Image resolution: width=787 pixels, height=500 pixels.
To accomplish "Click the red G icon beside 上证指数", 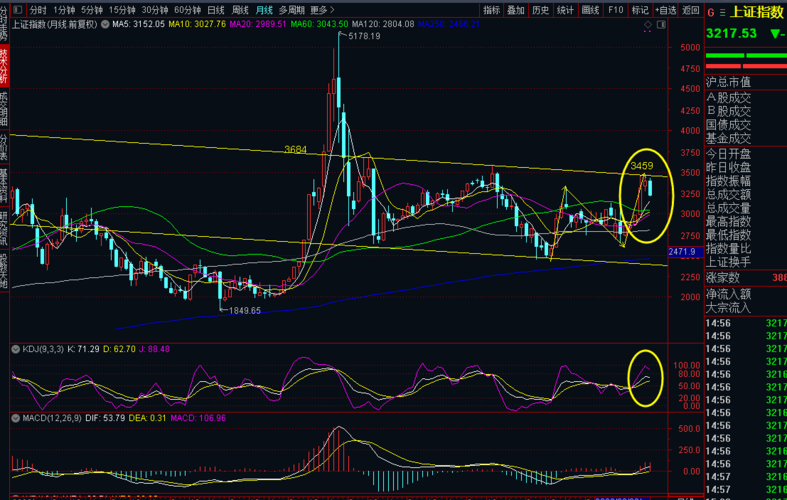I will pos(711,13).
